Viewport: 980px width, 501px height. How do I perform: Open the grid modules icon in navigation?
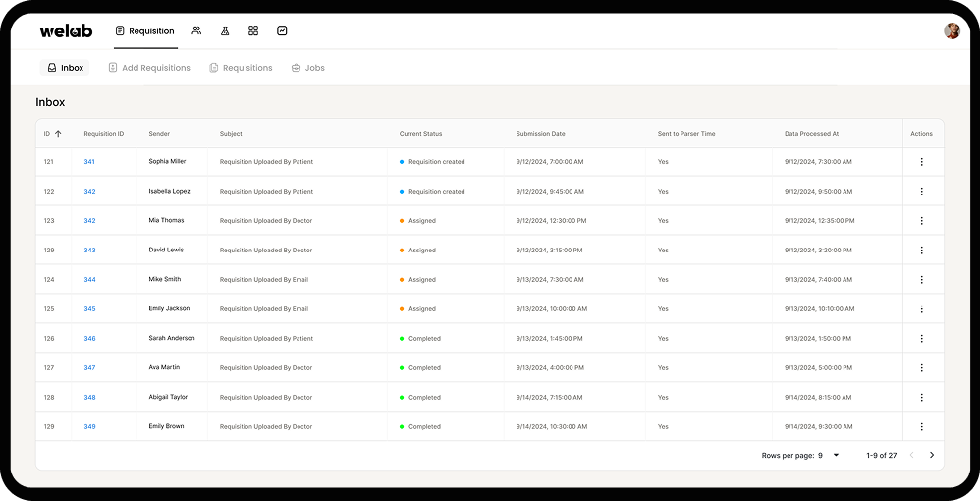coord(253,30)
